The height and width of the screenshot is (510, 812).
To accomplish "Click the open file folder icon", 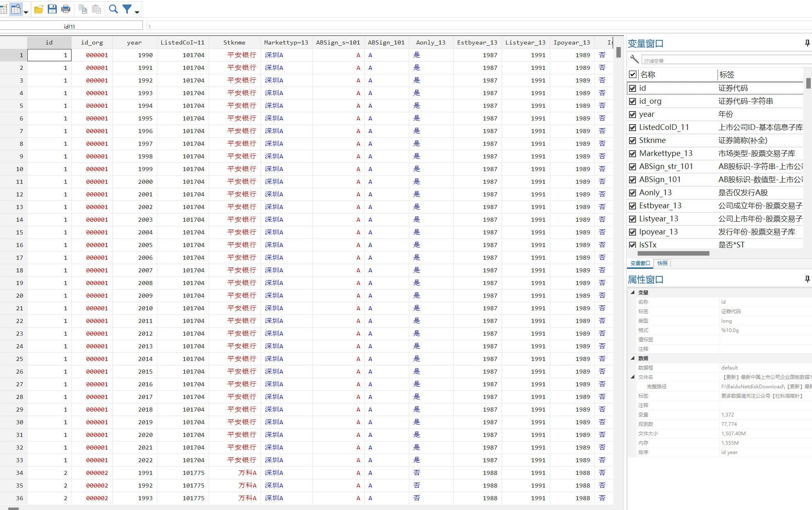I will point(39,9).
